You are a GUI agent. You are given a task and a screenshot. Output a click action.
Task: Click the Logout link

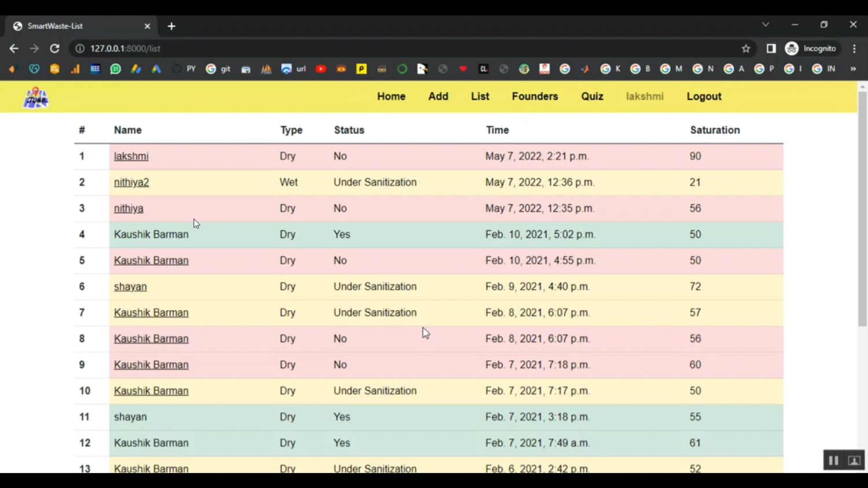tap(704, 97)
